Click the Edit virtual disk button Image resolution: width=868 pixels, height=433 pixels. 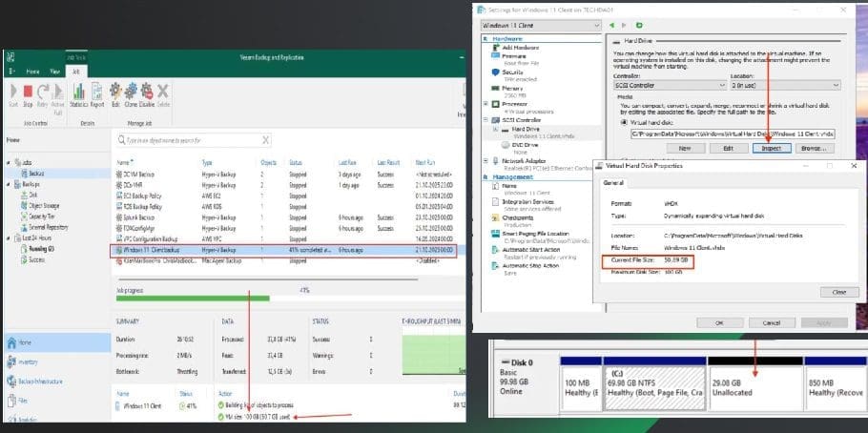(729, 149)
